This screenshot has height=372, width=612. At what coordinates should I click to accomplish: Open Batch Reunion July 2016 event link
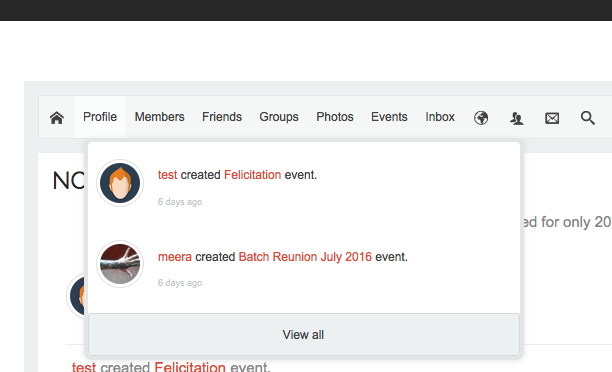coord(305,257)
